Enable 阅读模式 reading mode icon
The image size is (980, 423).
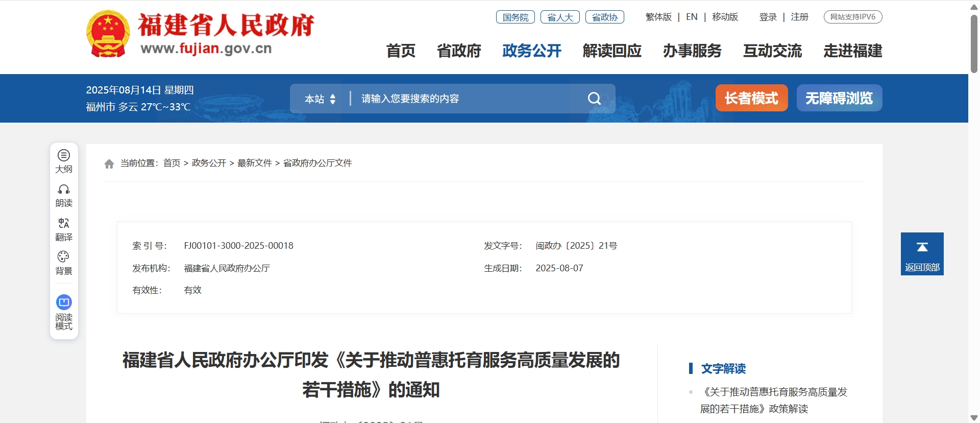64,302
